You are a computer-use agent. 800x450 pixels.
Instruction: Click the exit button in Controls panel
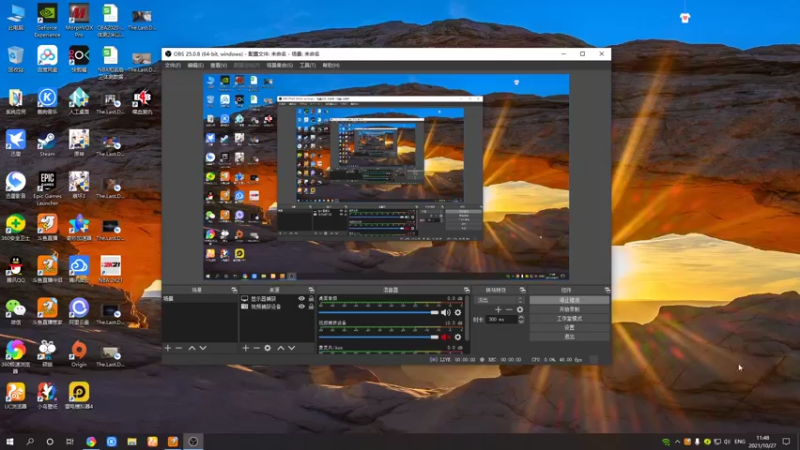tap(569, 337)
